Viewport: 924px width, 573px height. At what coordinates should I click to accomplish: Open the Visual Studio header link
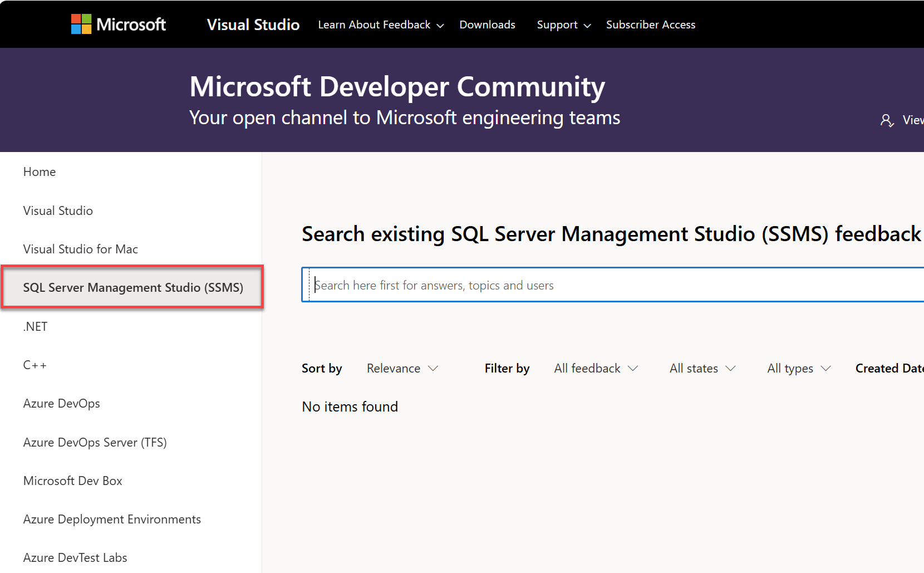[x=253, y=25]
